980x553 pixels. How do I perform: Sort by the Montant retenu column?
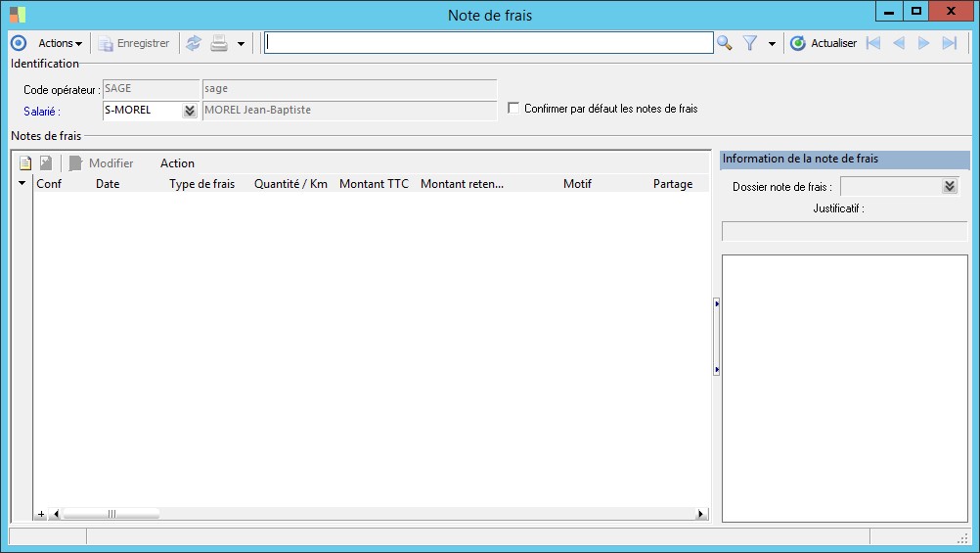tap(462, 184)
